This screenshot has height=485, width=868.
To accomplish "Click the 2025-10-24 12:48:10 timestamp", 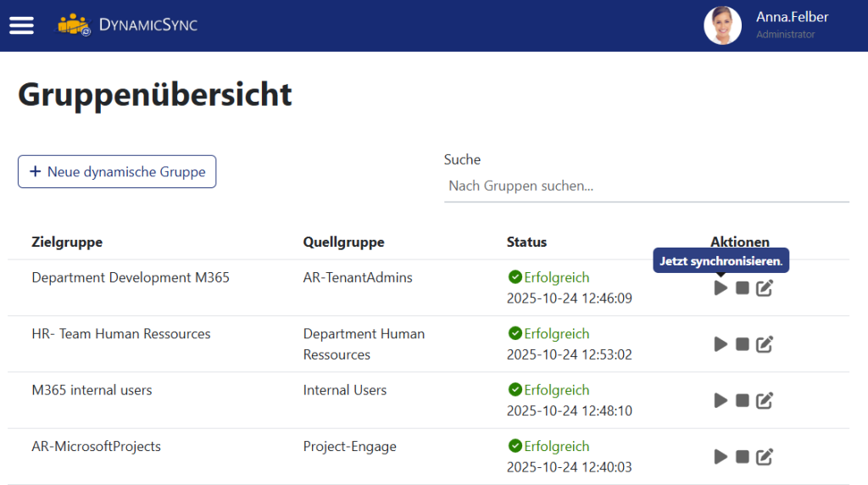I will [569, 411].
